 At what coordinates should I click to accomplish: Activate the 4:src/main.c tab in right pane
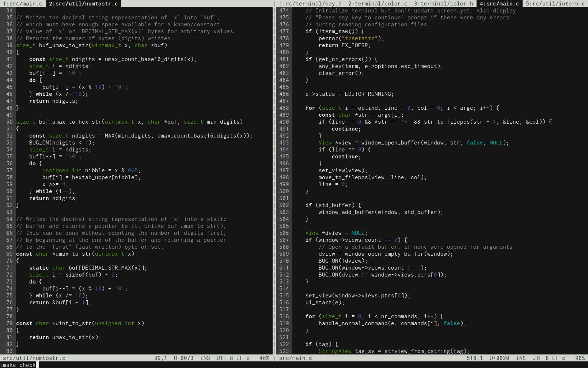pyautogui.click(x=498, y=4)
